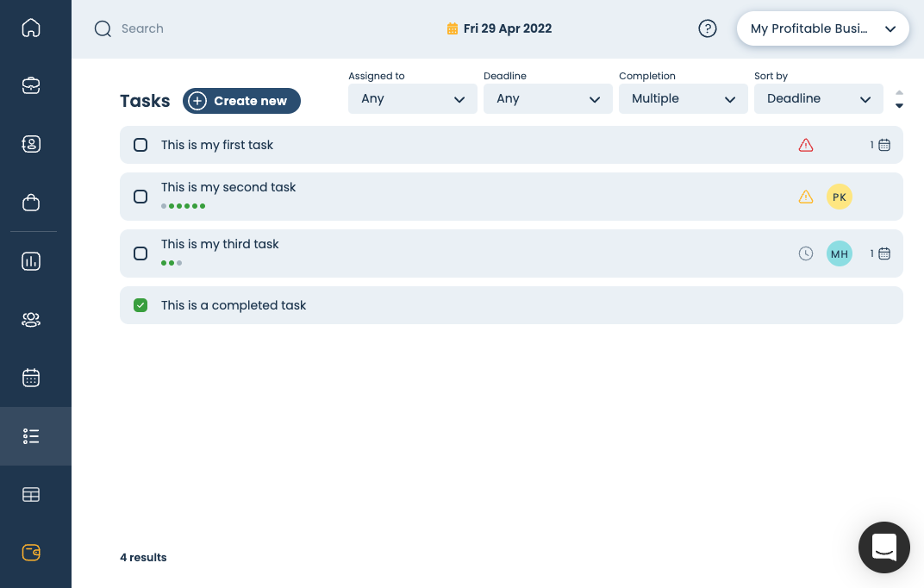Click the shopping bag sidebar icon
The width and height of the screenshot is (924, 588).
(31, 202)
